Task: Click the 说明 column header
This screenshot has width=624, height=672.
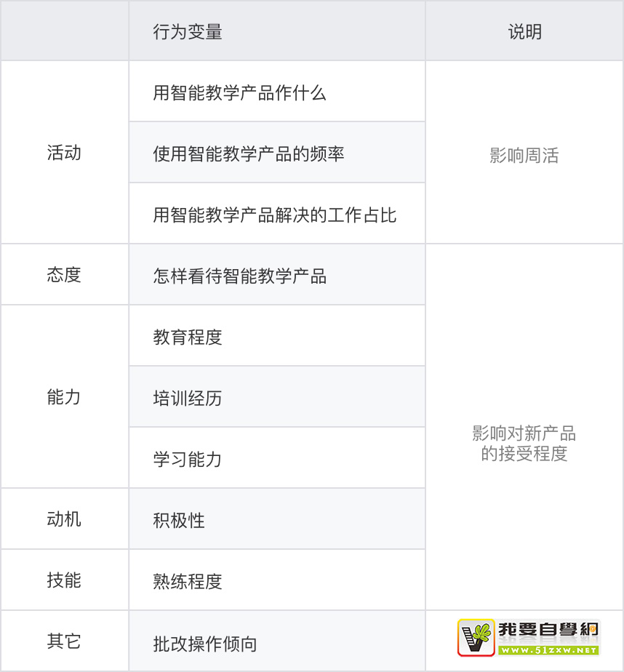Action: pyautogui.click(x=524, y=32)
